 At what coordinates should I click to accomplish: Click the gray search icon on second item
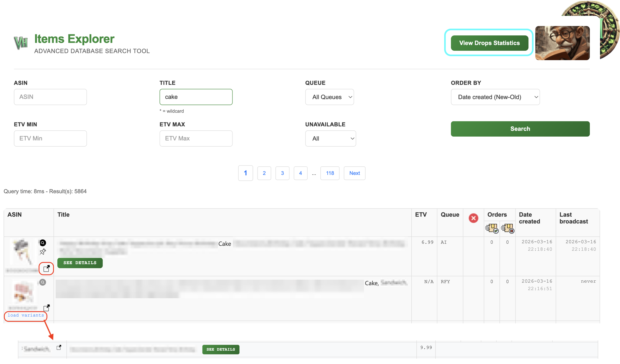pos(43,282)
